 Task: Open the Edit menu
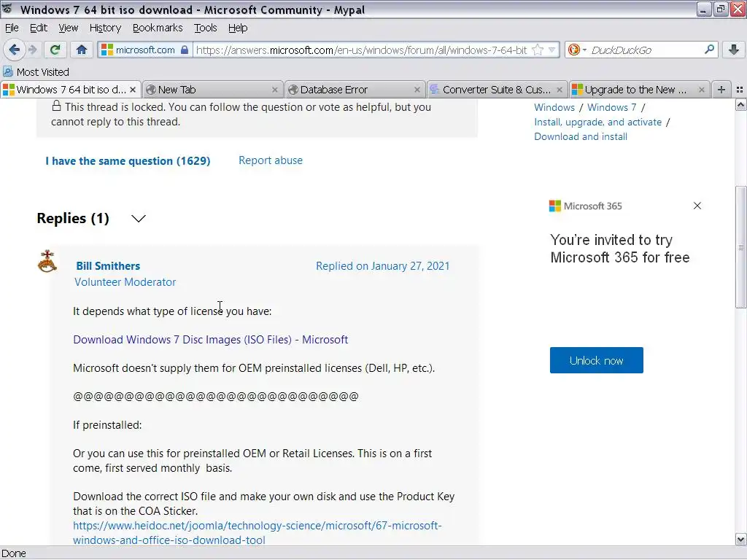pyautogui.click(x=39, y=28)
